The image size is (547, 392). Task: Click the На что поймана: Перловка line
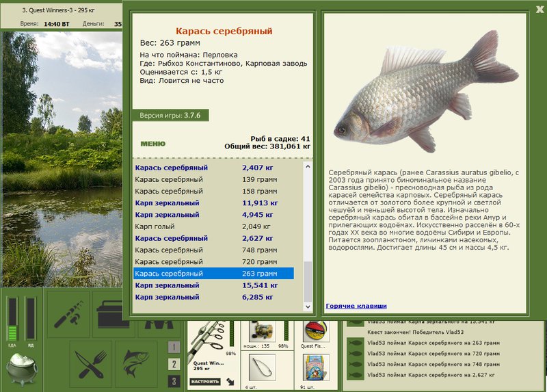tap(189, 55)
